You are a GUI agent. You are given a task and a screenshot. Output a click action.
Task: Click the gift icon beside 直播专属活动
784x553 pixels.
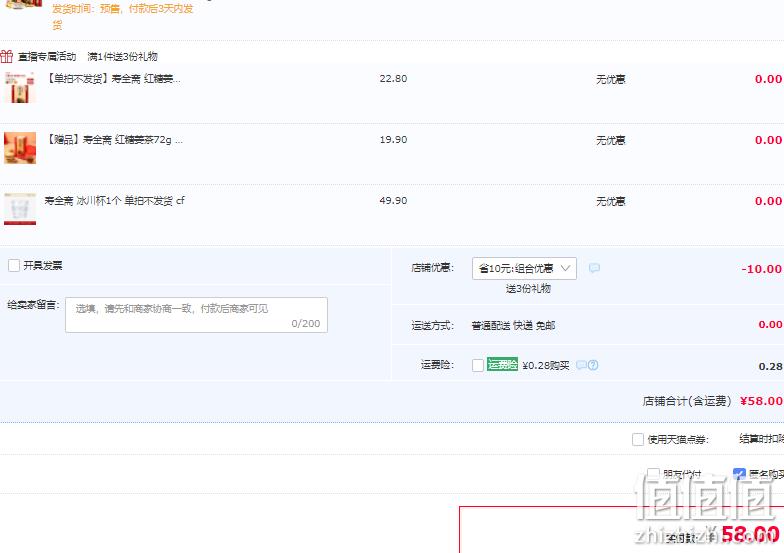pos(6,56)
